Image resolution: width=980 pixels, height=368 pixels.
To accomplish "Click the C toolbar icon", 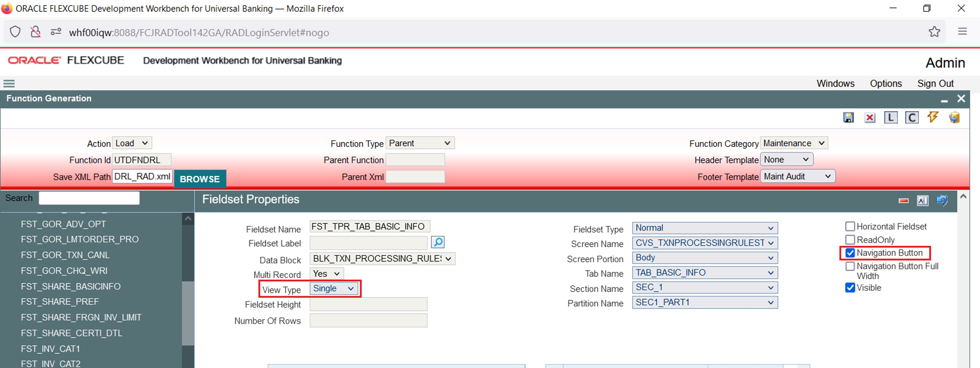I will click(912, 118).
